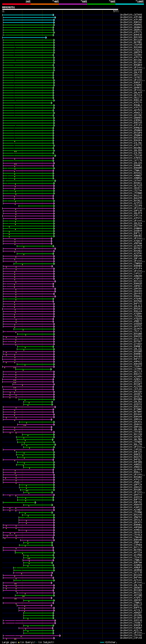Click the short cyan alignment bar for UniRef100_B9SIR9
This screenshot has width=146, height=644.
(x=24, y=37)
